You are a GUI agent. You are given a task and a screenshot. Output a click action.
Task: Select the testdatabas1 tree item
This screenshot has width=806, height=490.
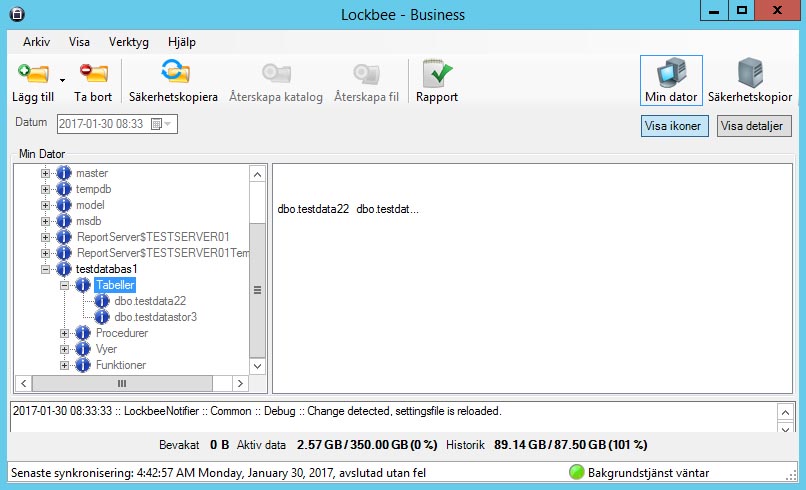click(106, 269)
